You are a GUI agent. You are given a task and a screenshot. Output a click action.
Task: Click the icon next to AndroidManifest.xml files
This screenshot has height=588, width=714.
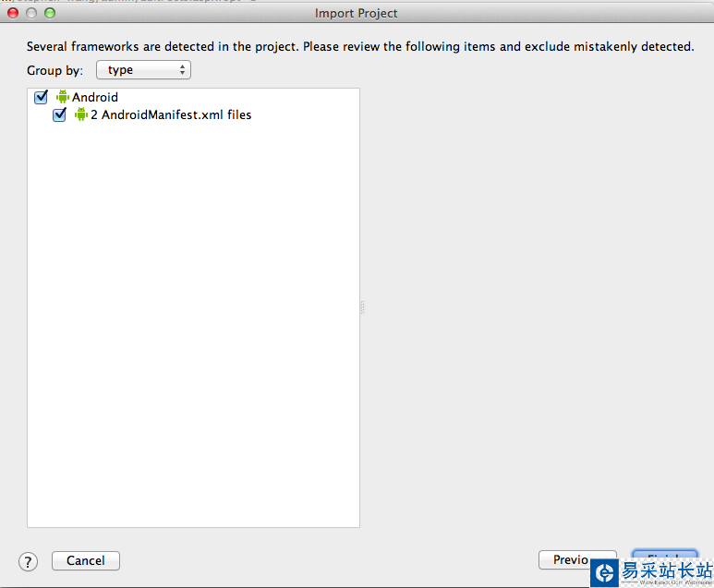(x=81, y=115)
